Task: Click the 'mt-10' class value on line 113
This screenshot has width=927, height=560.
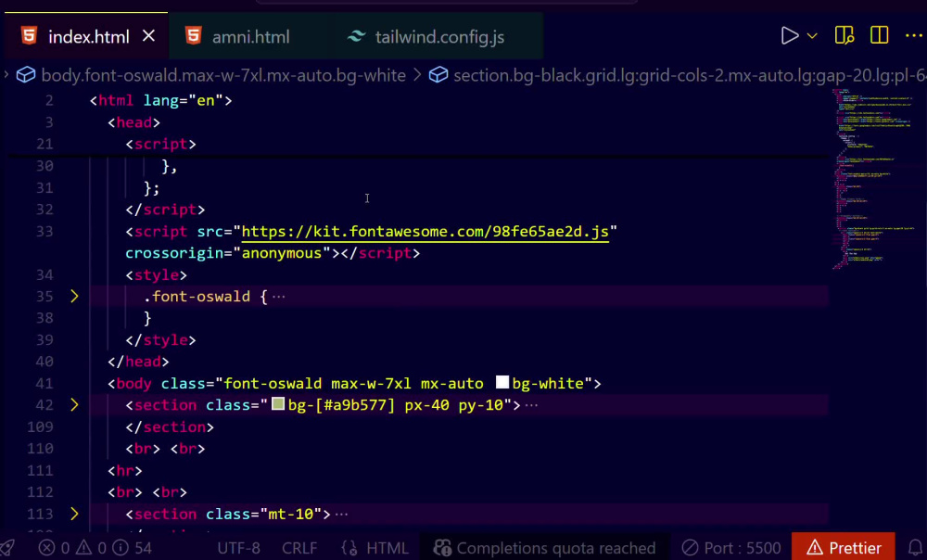Action: (291, 514)
